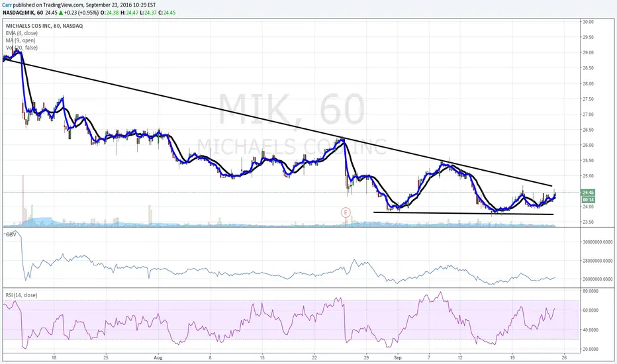
Task: Click the 18 date label on time axis
Action: tap(54, 357)
